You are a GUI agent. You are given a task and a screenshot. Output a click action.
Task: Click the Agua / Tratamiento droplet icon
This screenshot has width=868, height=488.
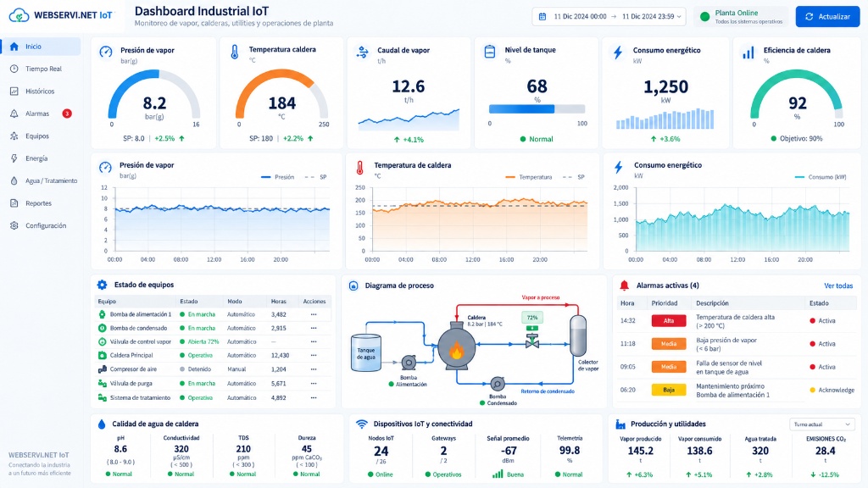click(x=14, y=181)
